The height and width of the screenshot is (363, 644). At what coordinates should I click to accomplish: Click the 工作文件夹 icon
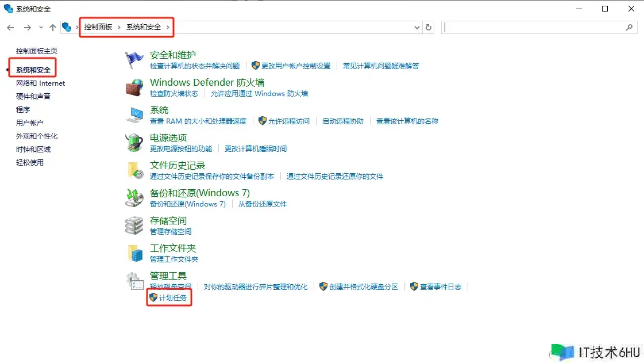(134, 253)
